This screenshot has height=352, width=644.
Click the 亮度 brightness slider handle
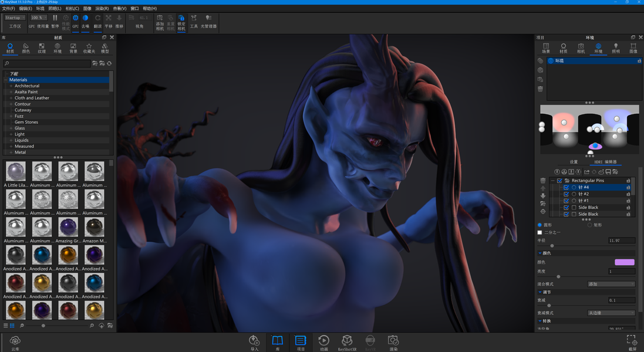(558, 276)
